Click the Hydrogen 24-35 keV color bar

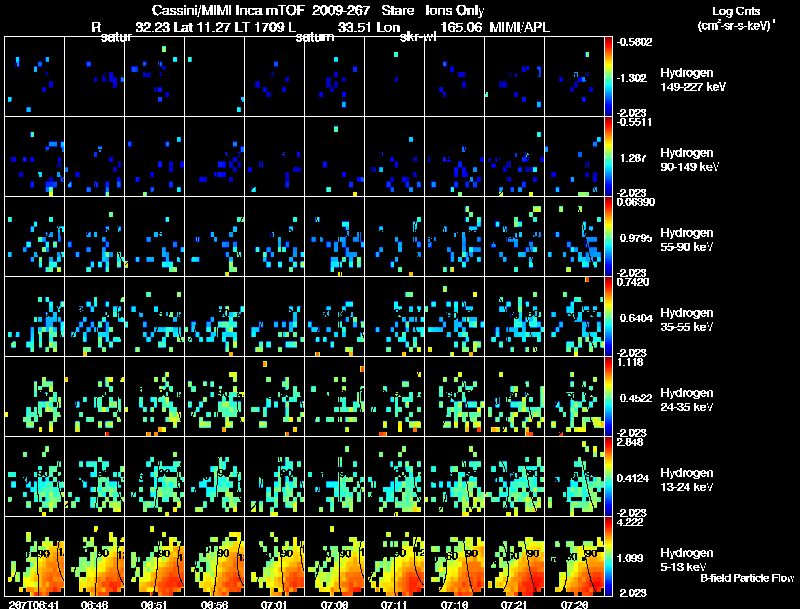click(x=608, y=397)
